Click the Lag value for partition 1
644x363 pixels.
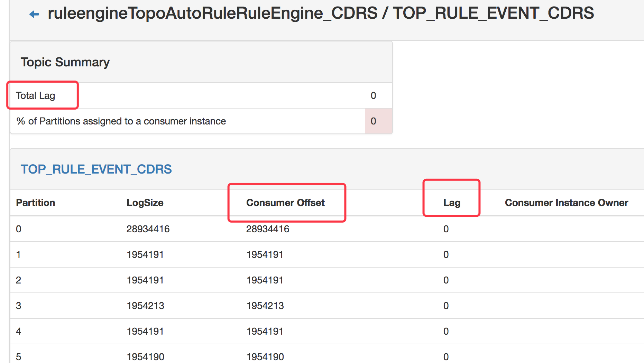[x=446, y=254]
